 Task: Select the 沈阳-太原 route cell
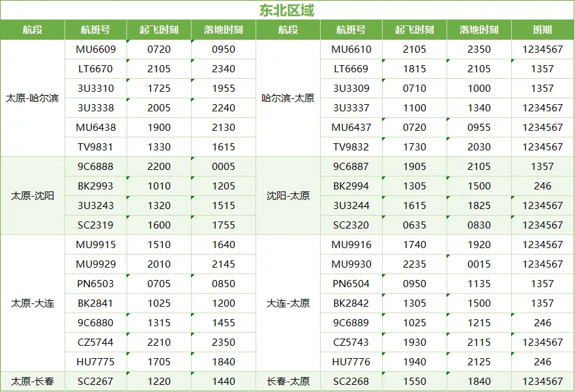tap(288, 196)
